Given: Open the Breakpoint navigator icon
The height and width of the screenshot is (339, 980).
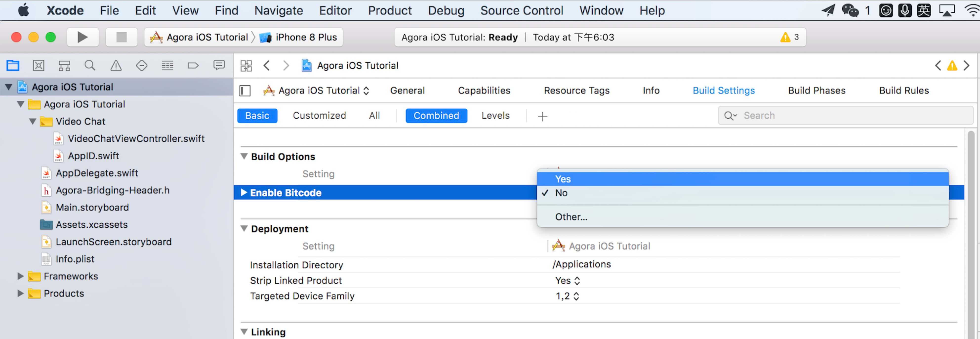Looking at the screenshot, I should tap(193, 65).
